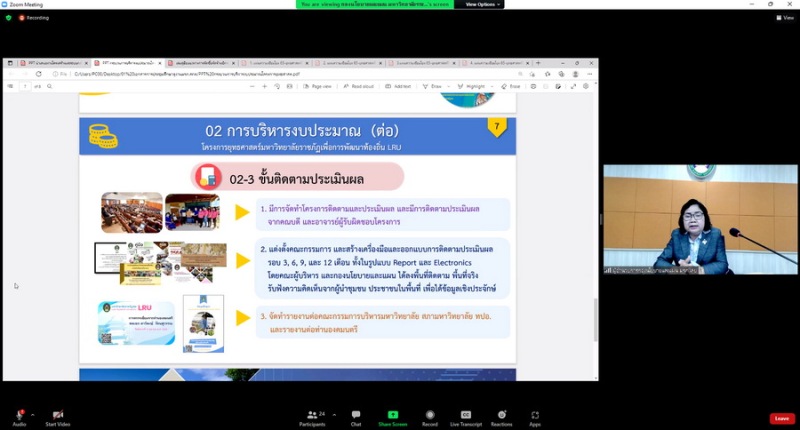800x430 pixels.
Task: Select the Highlight tool in PDF toolbar
Action: (473, 86)
